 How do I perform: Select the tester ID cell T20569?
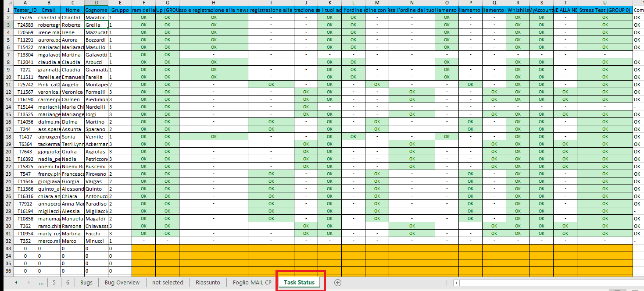point(25,32)
